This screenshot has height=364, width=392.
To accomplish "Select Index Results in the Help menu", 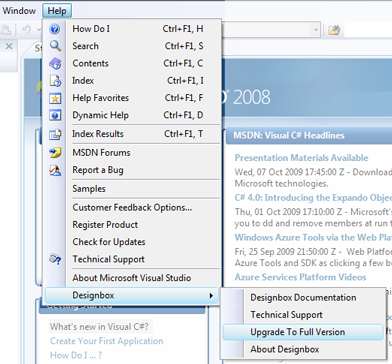I will tap(132, 134).
